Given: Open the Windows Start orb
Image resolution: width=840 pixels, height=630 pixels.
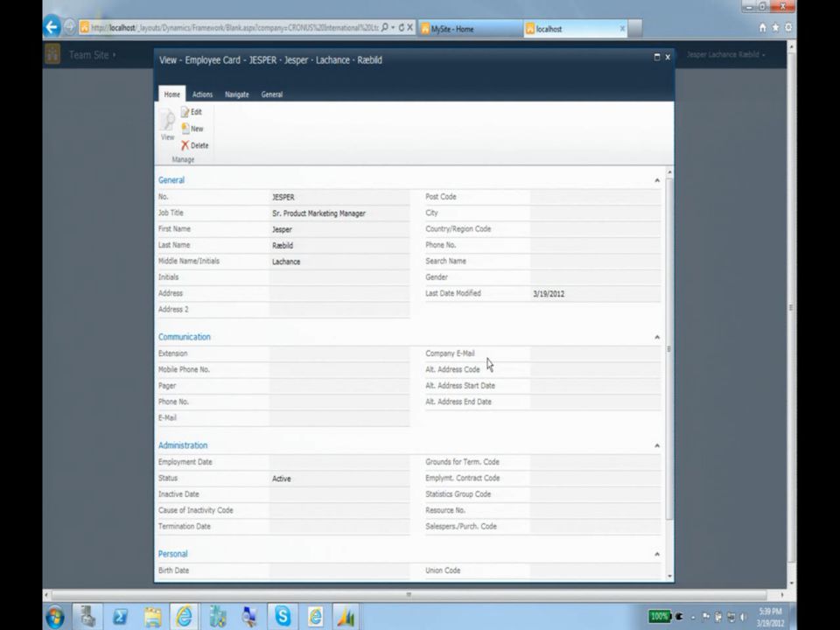Looking at the screenshot, I should pyautogui.click(x=55, y=617).
